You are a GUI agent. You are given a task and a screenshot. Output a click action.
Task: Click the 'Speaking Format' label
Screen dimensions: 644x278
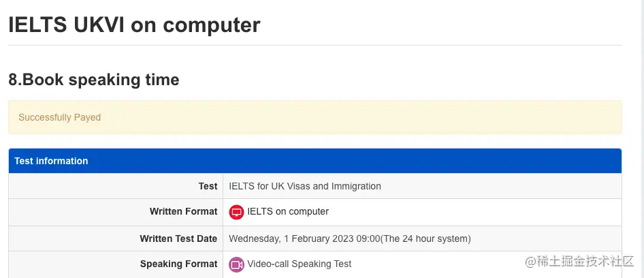tap(178, 264)
